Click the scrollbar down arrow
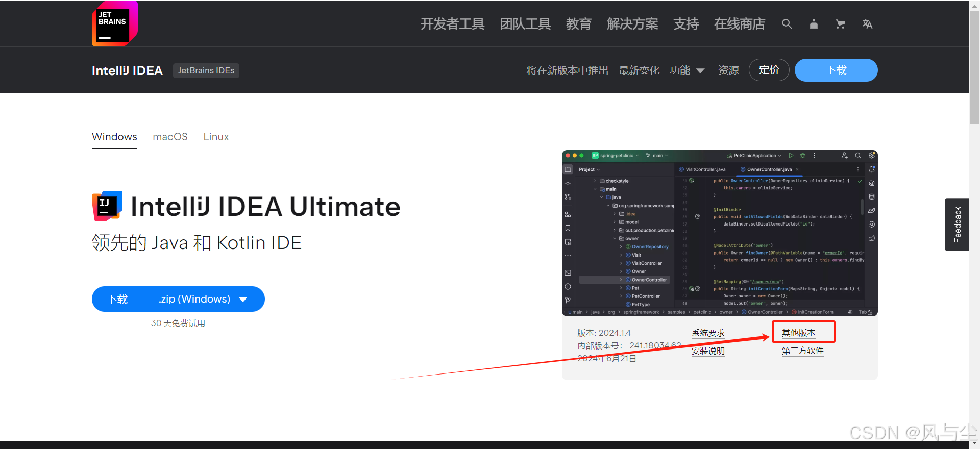This screenshot has height=449, width=980. click(974, 443)
